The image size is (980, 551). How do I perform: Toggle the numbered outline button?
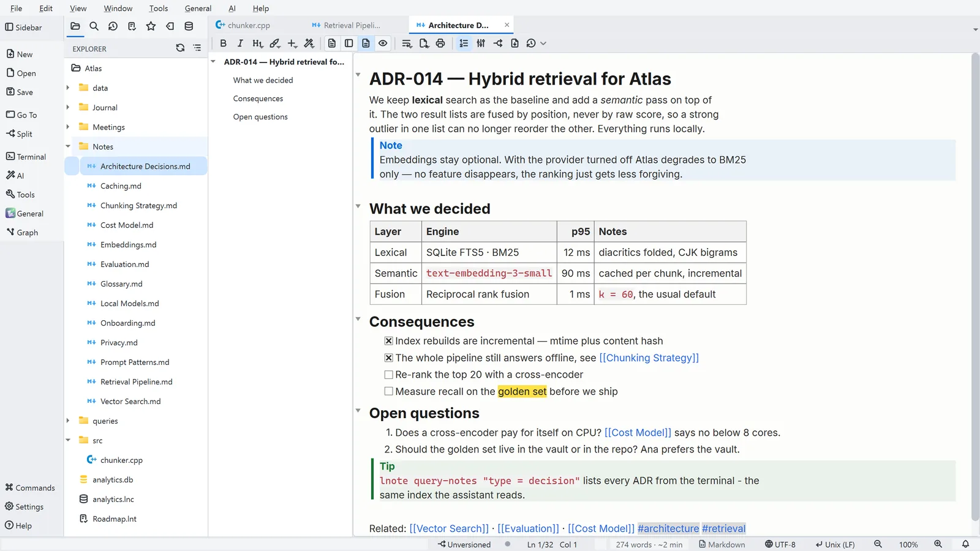coord(464,43)
